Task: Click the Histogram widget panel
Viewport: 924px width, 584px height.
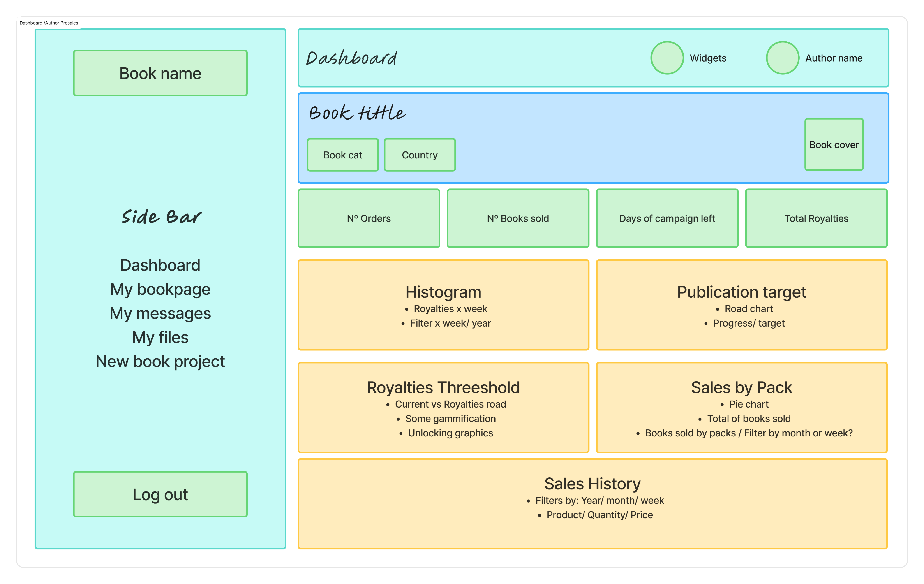Action: point(443,305)
